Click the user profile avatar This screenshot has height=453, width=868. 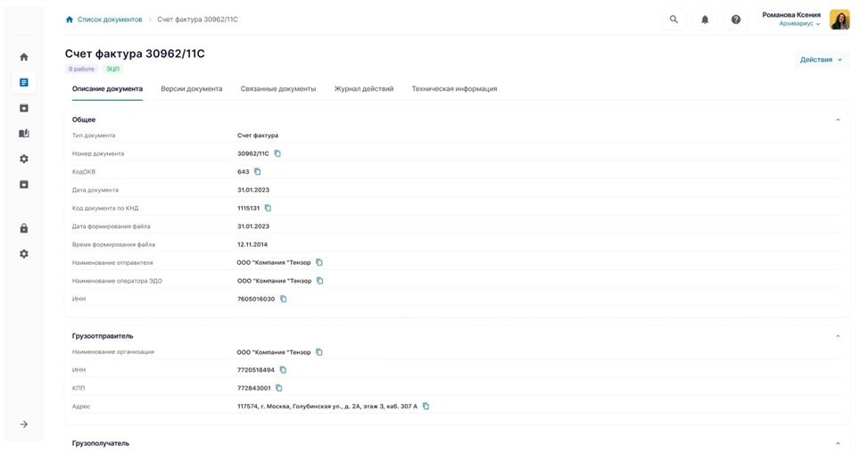[839, 20]
